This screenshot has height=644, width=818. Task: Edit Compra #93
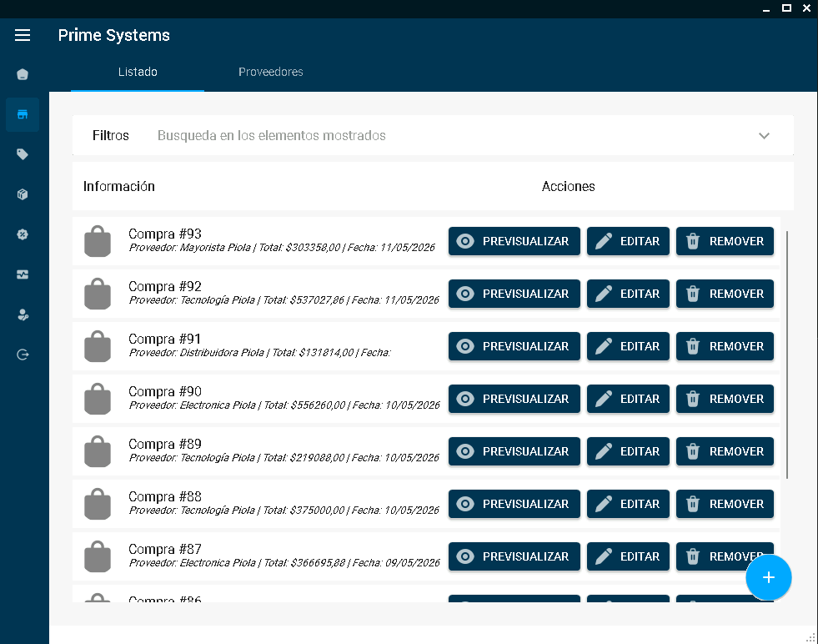click(628, 241)
